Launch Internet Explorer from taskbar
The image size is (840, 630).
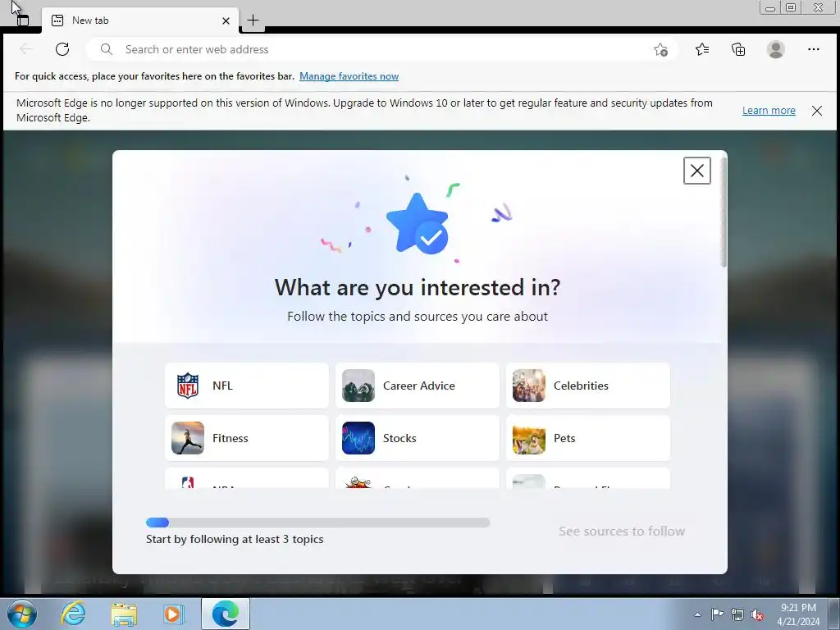73,614
